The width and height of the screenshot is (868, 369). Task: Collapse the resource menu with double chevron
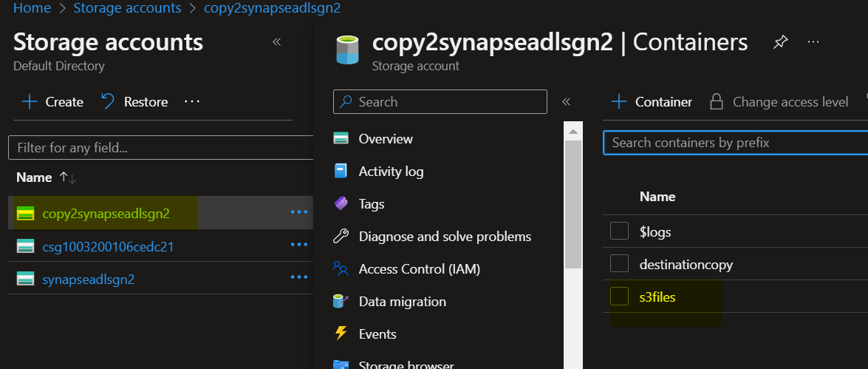click(567, 102)
